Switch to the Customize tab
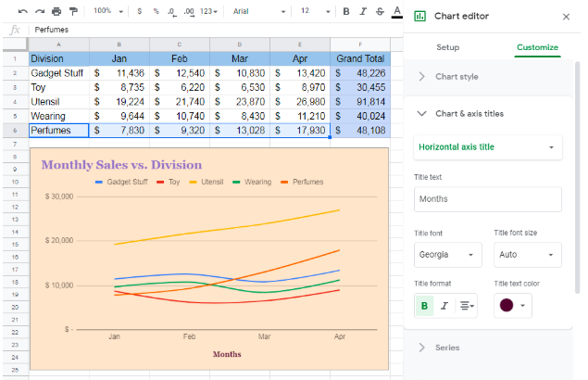The image size is (588, 380). 537,47
